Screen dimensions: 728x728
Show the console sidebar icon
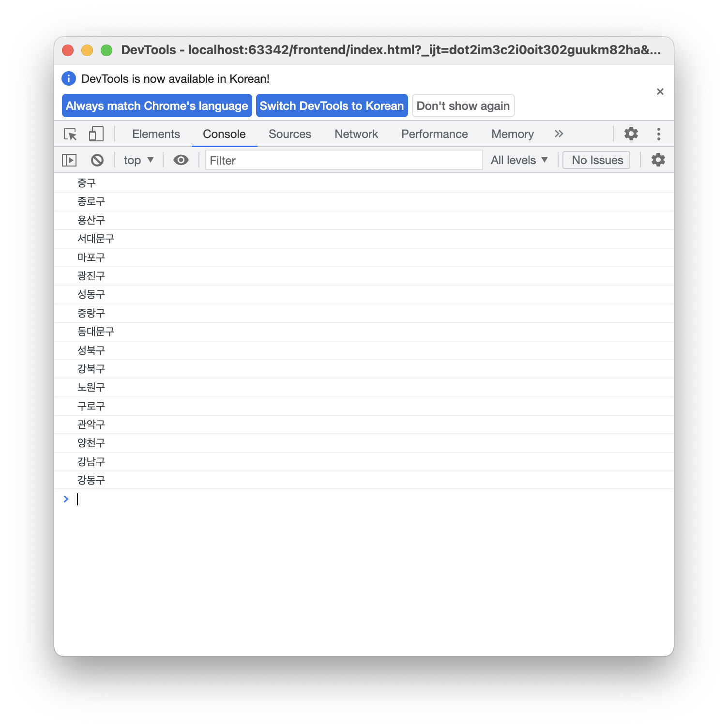(x=69, y=160)
